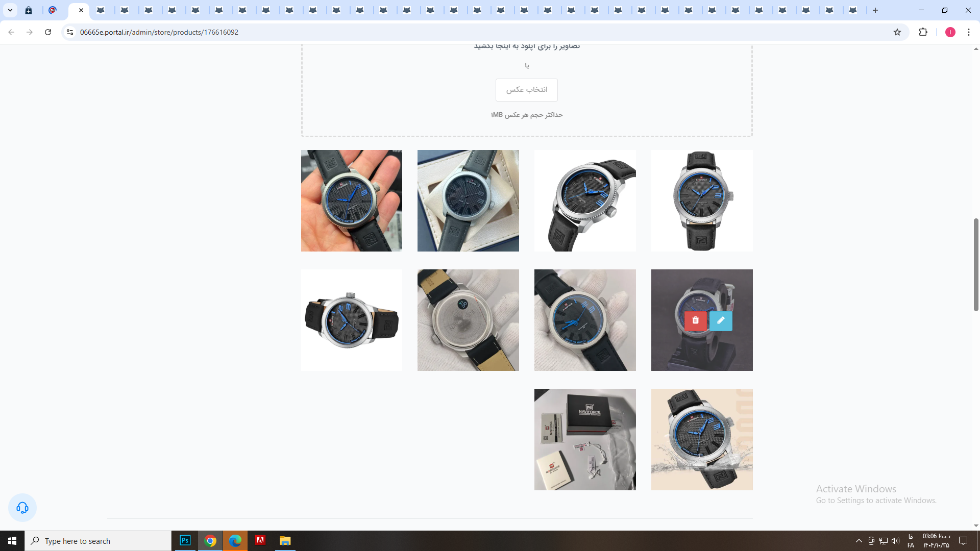
Task: Select the Naviforce box packaging thumbnail
Action: point(585,439)
